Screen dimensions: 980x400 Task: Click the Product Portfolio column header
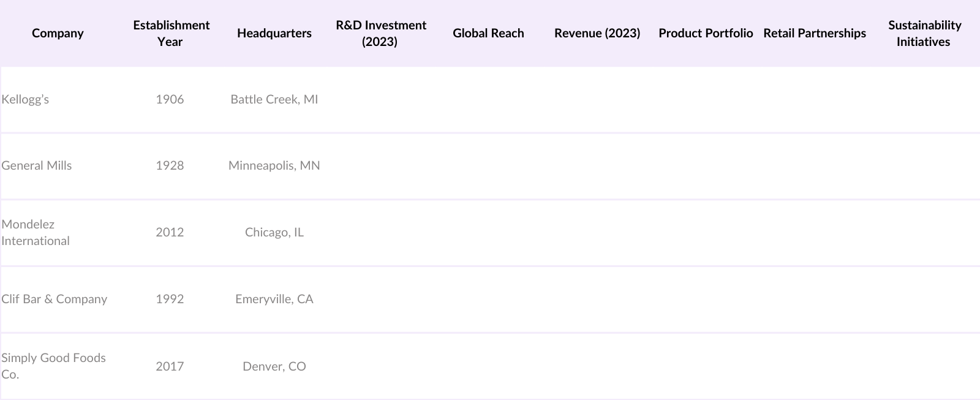pyautogui.click(x=706, y=33)
